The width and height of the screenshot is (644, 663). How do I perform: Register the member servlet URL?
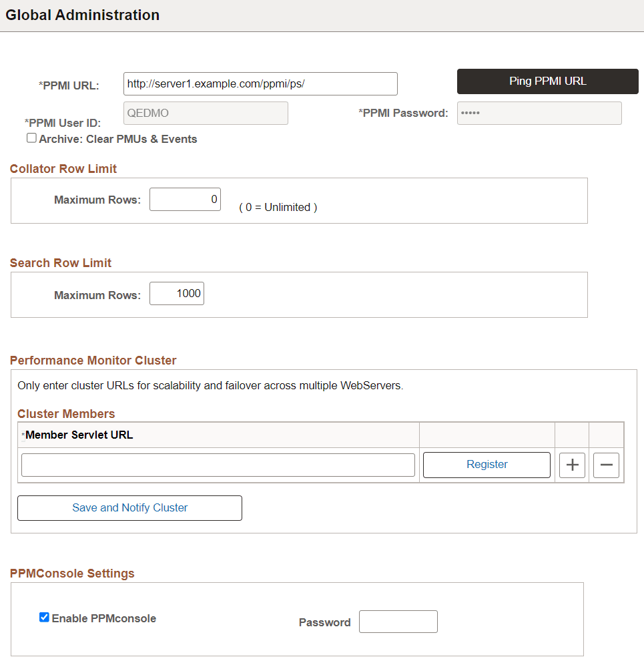[487, 464]
